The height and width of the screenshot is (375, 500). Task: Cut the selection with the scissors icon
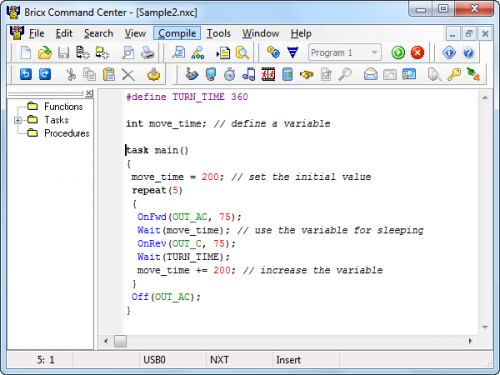click(x=70, y=74)
